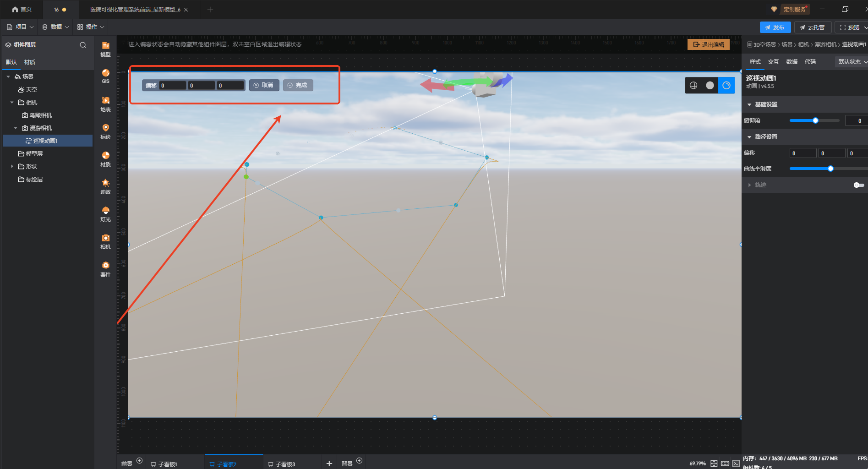
Task: Click the 退出编辑 button
Action: tap(709, 44)
